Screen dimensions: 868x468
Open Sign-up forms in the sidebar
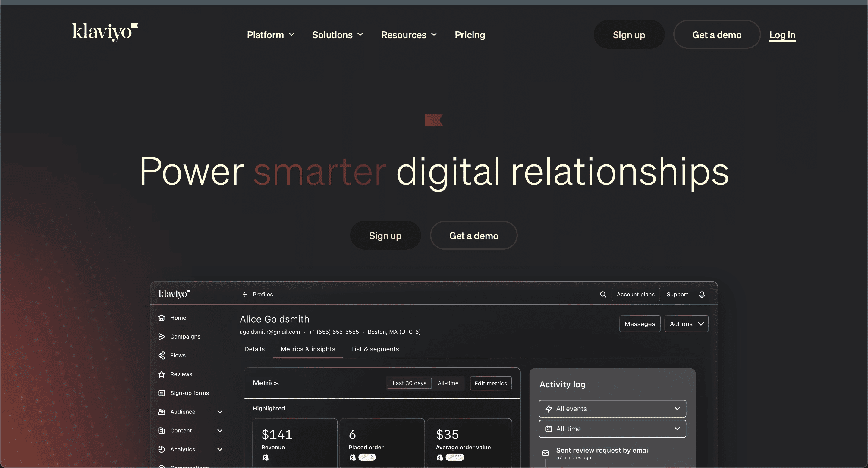click(x=189, y=393)
